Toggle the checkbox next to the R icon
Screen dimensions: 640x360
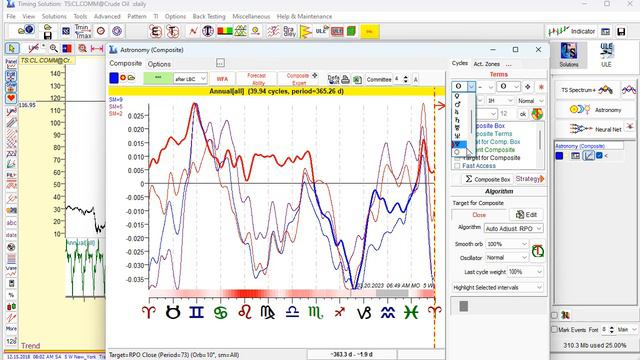(x=554, y=315)
